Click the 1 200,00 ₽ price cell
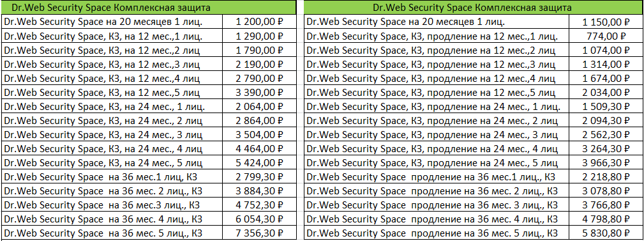Screen dimensions: 644x241 pyautogui.click(x=260, y=22)
